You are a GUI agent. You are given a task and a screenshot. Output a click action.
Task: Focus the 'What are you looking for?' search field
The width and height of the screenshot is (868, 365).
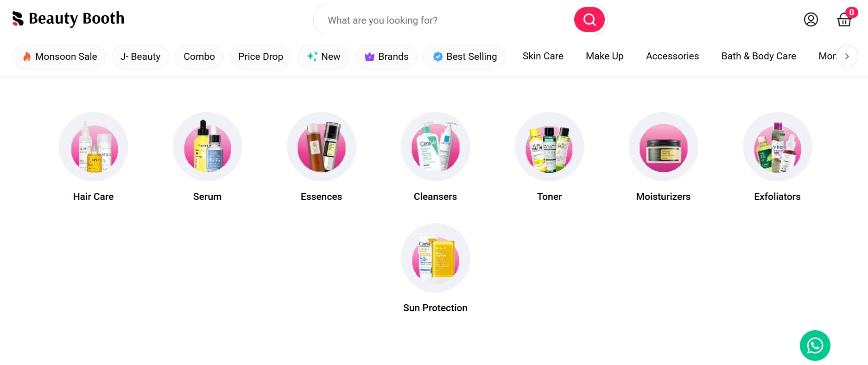point(444,20)
